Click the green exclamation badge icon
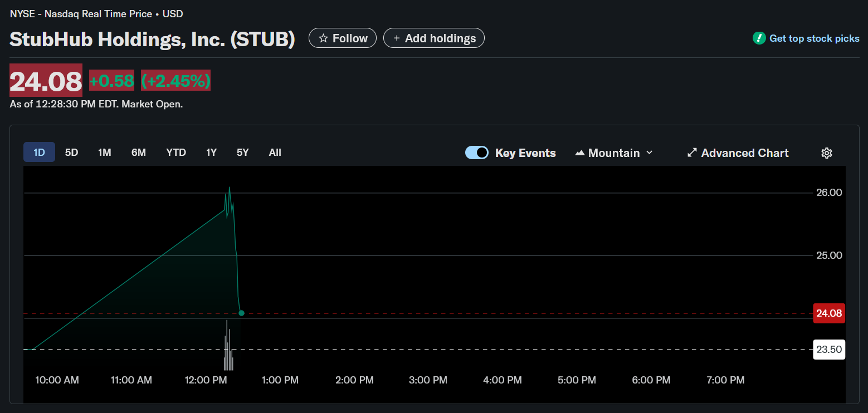This screenshot has width=868, height=413. [x=759, y=38]
